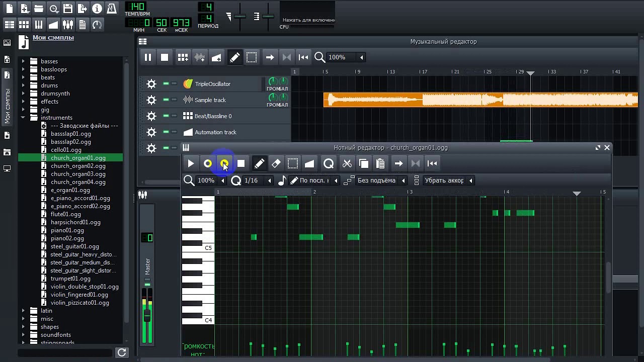
Task: Open the root directory (monitor) sidebar tab
Action: point(7,168)
